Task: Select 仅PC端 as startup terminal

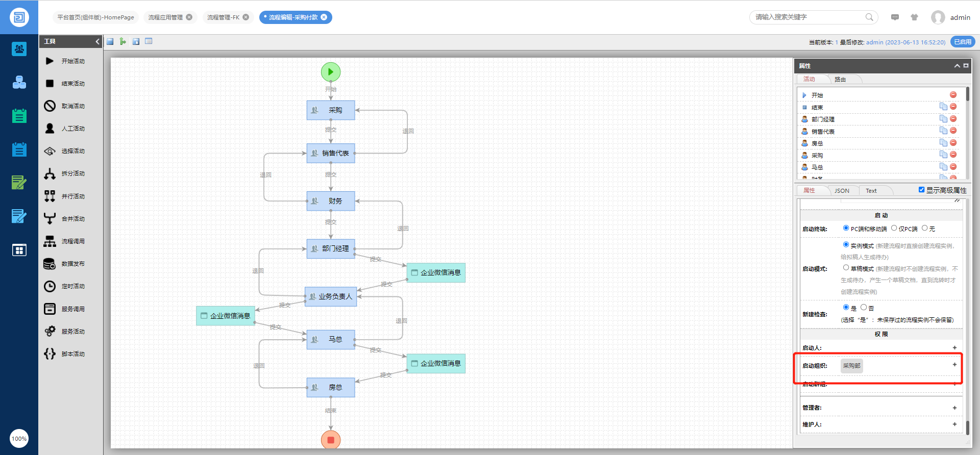Action: pyautogui.click(x=894, y=228)
